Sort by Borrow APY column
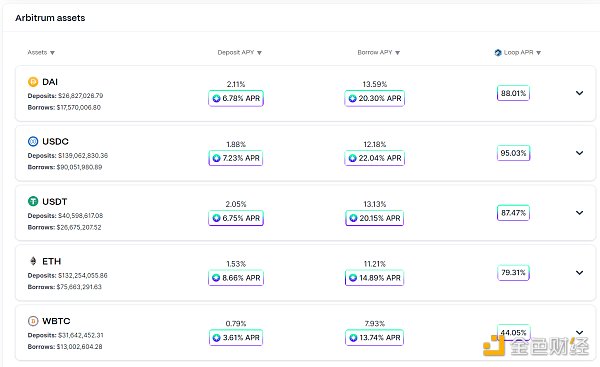This screenshot has height=367, width=600. [x=378, y=52]
